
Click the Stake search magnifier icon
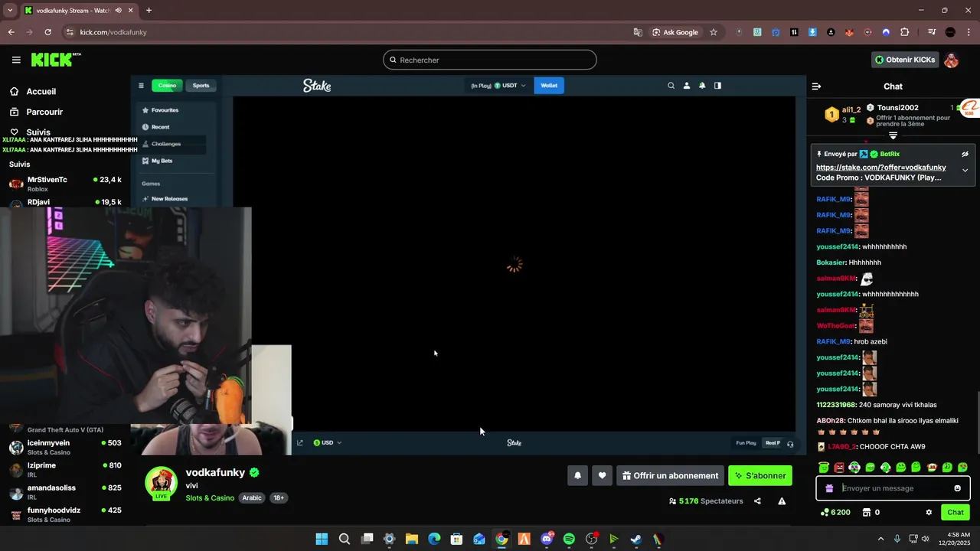pyautogui.click(x=671, y=86)
